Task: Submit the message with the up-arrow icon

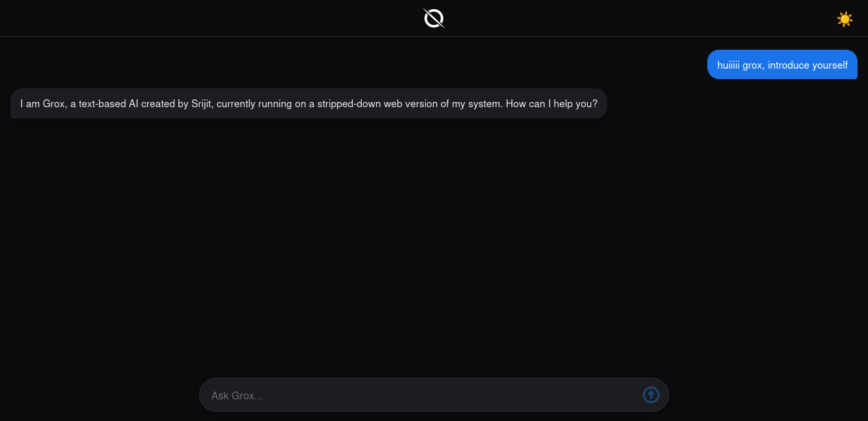Action: (x=651, y=395)
